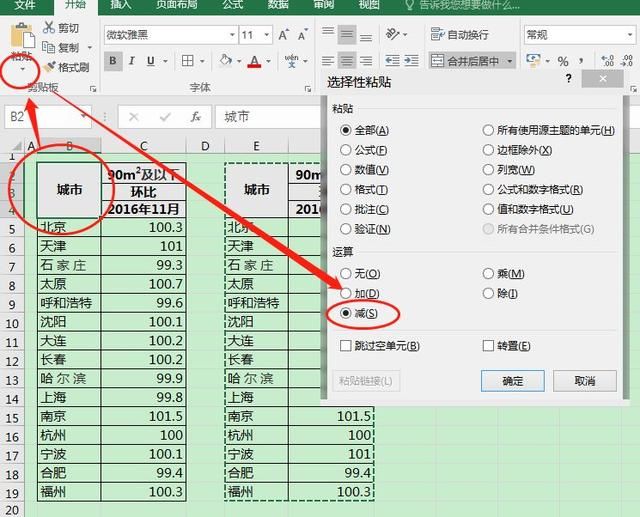The image size is (640, 517).
Task: Click the middle vertical align icon
Action: click(x=347, y=35)
